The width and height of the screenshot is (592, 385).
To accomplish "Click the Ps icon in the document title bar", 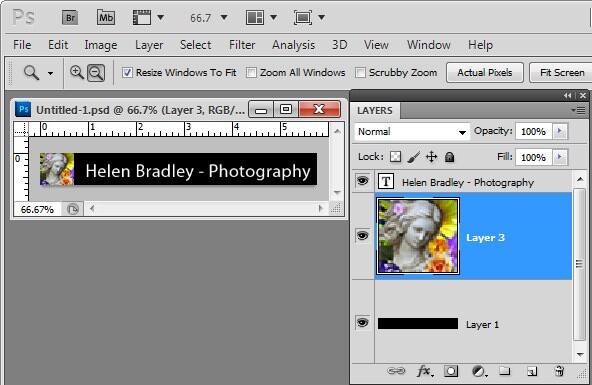I will [23, 109].
